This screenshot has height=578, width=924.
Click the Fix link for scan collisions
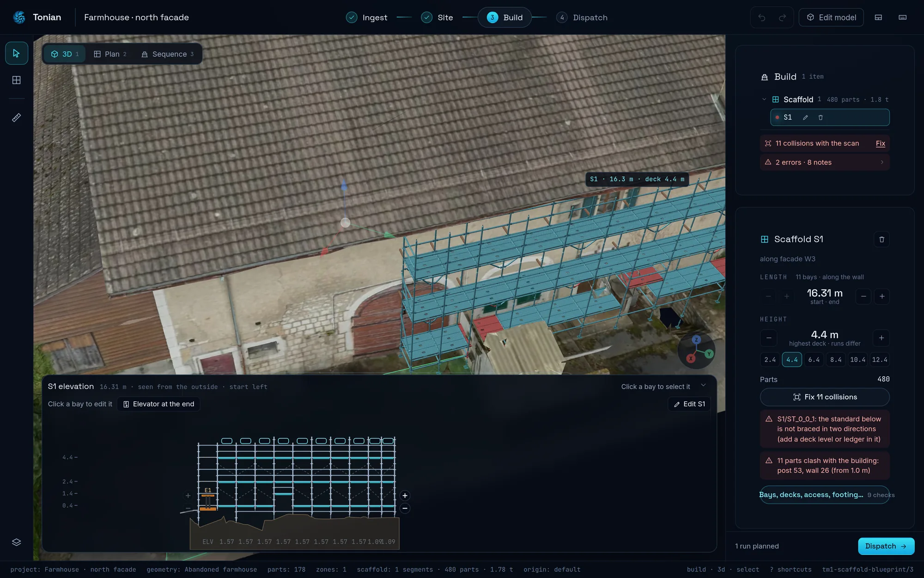click(881, 143)
